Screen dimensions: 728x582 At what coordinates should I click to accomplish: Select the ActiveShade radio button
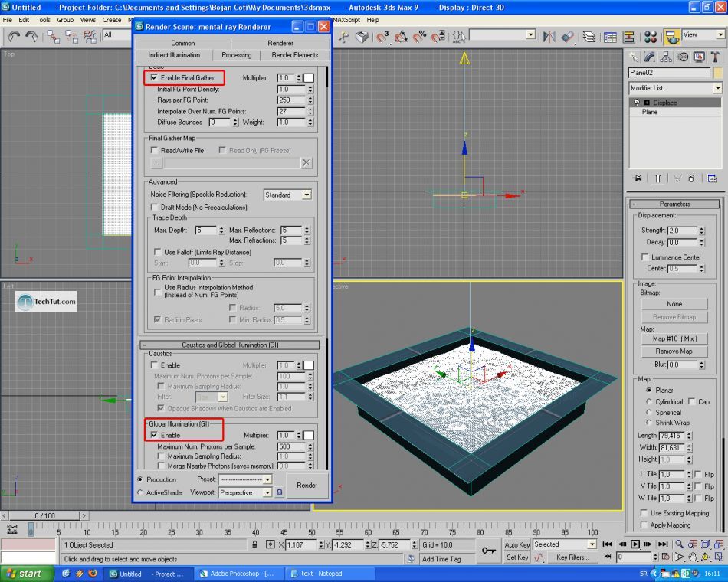tap(139, 492)
